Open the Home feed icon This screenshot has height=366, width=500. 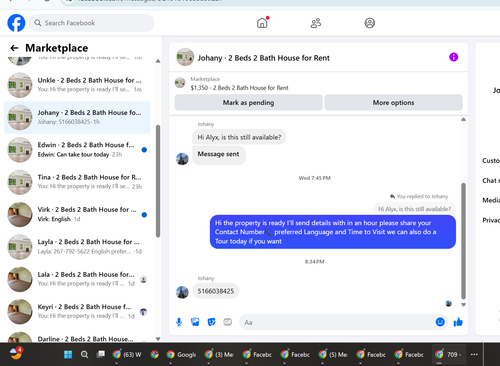(x=262, y=23)
